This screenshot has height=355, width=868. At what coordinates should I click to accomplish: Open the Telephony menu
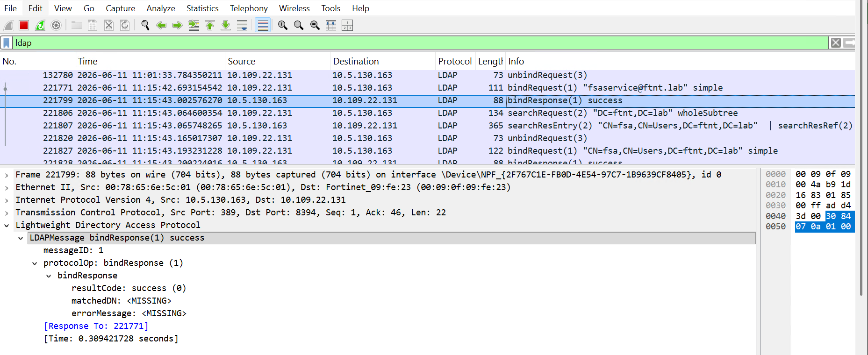coord(249,8)
